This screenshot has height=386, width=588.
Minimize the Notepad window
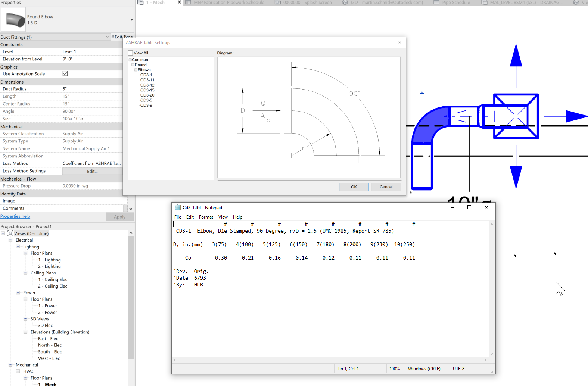(452, 207)
